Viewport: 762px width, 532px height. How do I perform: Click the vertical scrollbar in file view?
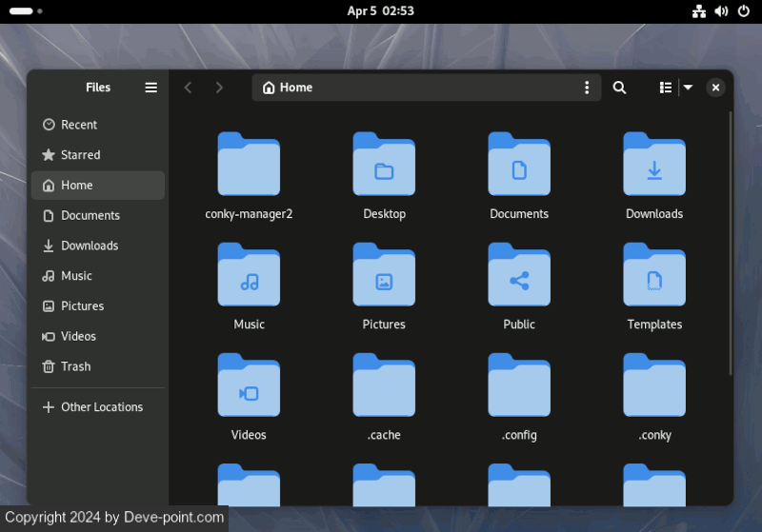(x=730, y=243)
